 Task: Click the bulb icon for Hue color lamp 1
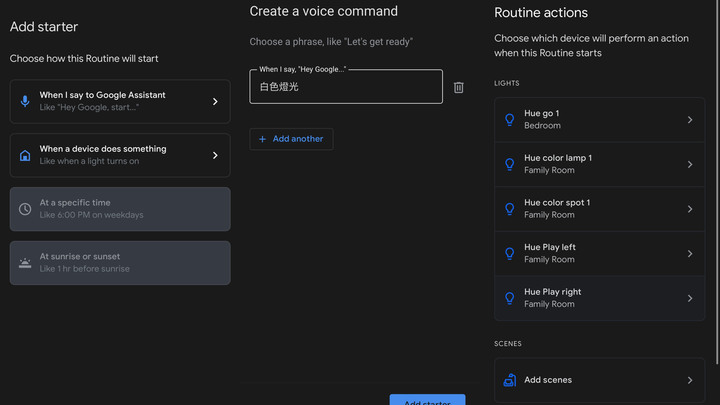[510, 164]
